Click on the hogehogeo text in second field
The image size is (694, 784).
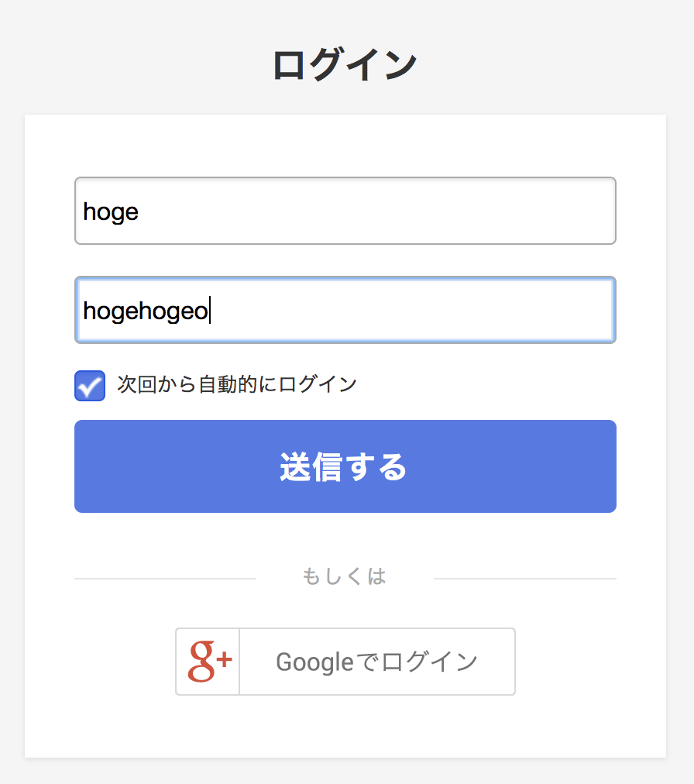(x=146, y=311)
